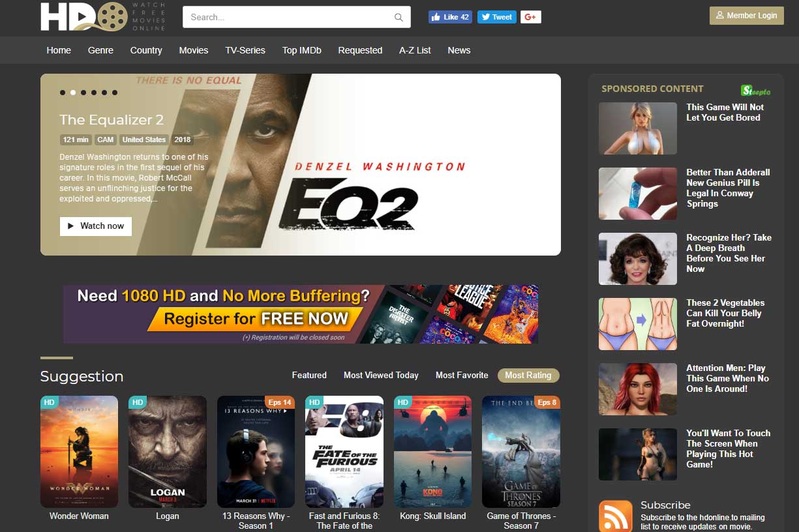Select the third slider dot
The image size is (799, 532).
point(83,93)
